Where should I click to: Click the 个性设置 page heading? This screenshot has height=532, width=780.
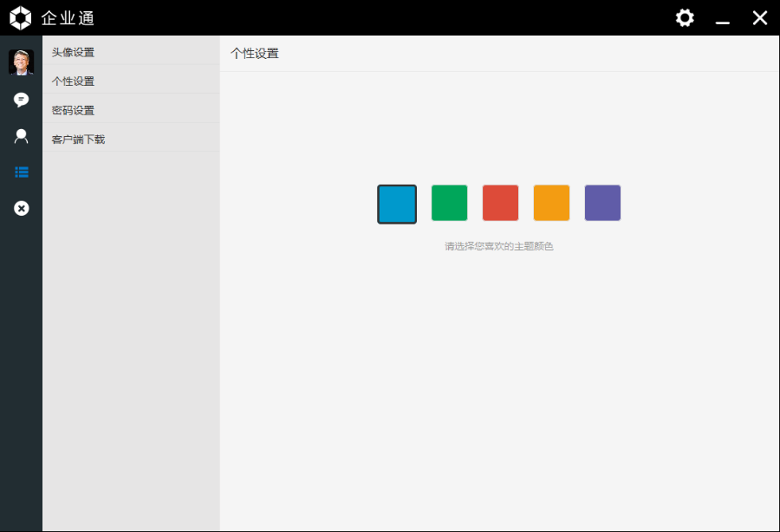(255, 53)
